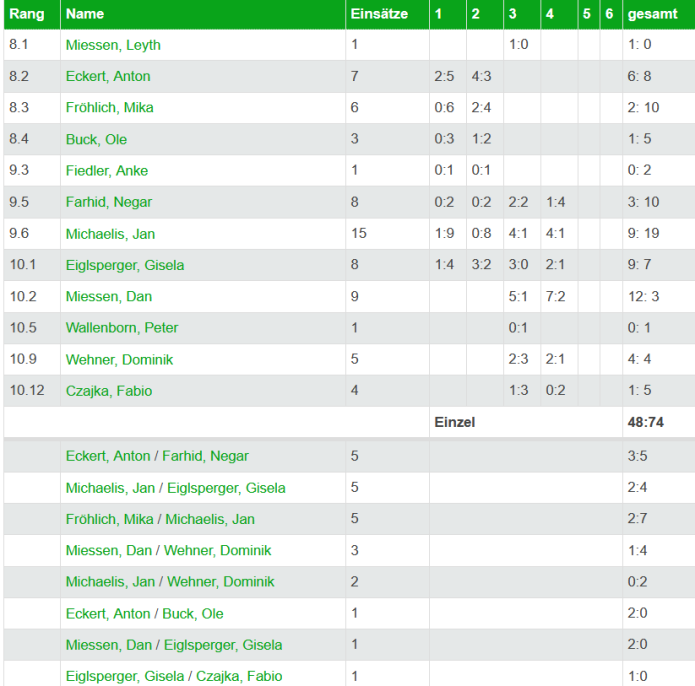
Task: Select Eiglsperger, Gisela at rank 10.1
Action: click(x=125, y=265)
